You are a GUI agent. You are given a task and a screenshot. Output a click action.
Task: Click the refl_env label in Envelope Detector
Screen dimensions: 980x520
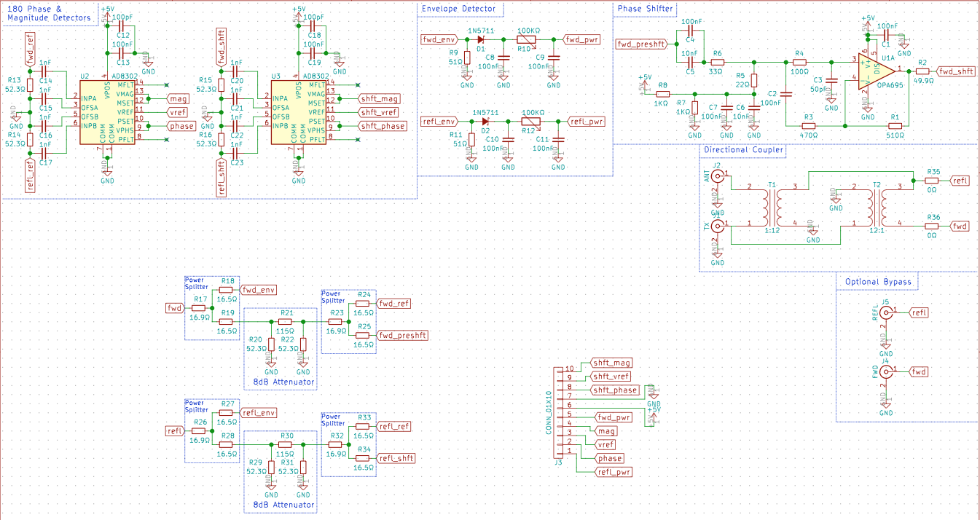[440, 121]
